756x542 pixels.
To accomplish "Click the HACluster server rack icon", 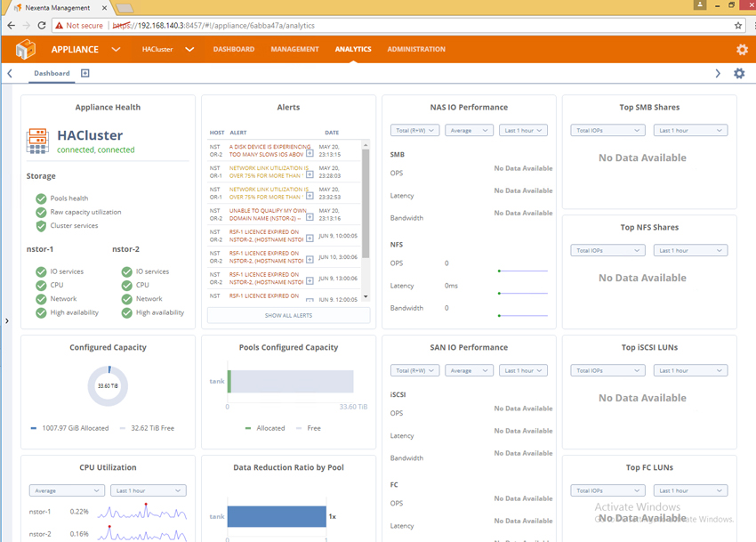I will point(37,141).
